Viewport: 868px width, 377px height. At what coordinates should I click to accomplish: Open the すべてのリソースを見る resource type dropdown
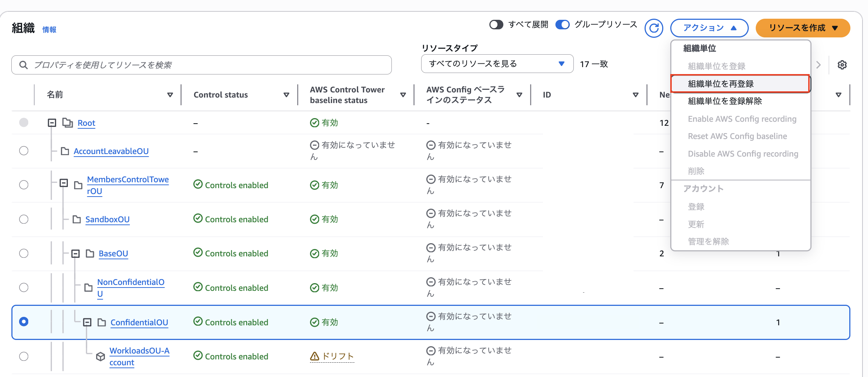(497, 63)
